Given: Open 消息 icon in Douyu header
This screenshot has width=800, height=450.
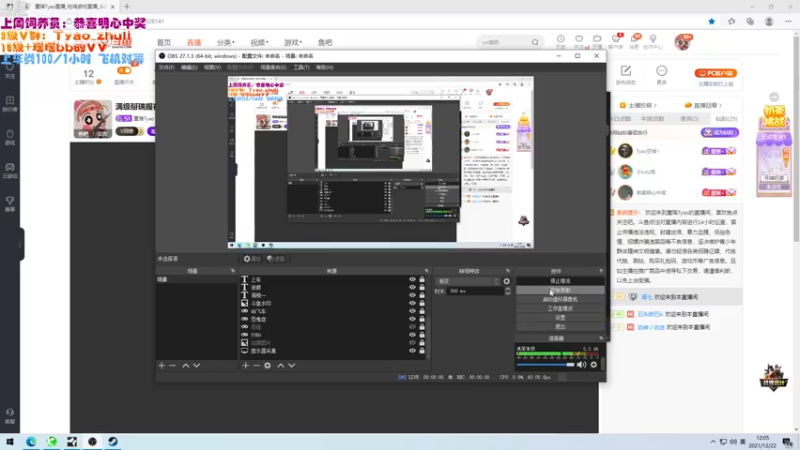Looking at the screenshot, I should pyautogui.click(x=634, y=41).
